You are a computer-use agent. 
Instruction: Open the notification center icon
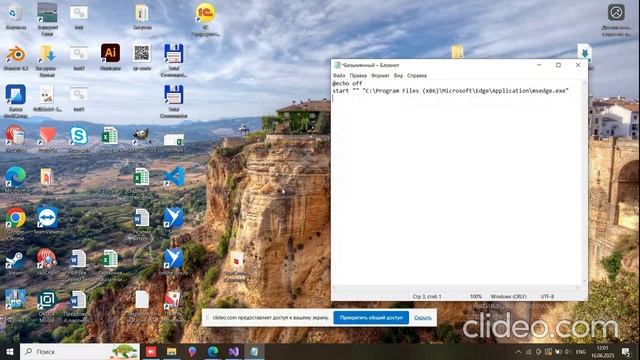coord(625,352)
